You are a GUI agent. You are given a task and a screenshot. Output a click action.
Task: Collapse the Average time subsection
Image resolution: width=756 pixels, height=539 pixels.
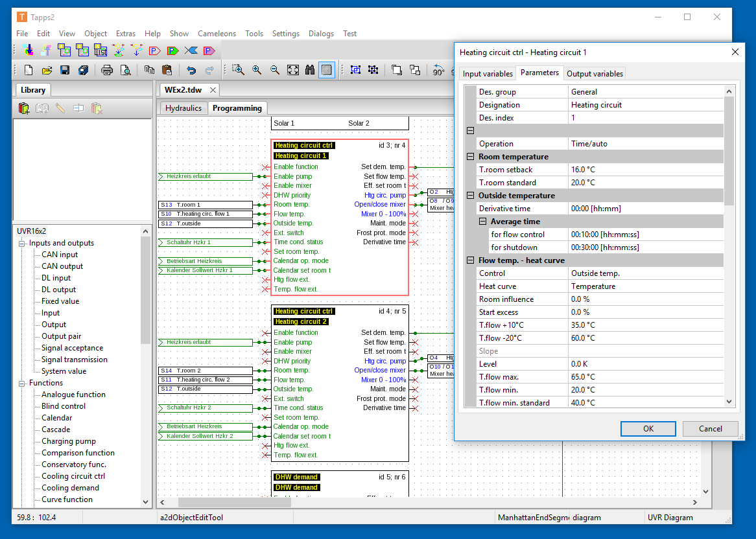coord(482,222)
